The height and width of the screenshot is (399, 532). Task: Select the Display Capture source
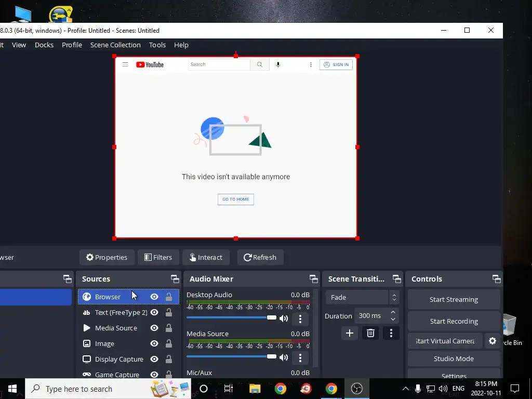[129, 360]
